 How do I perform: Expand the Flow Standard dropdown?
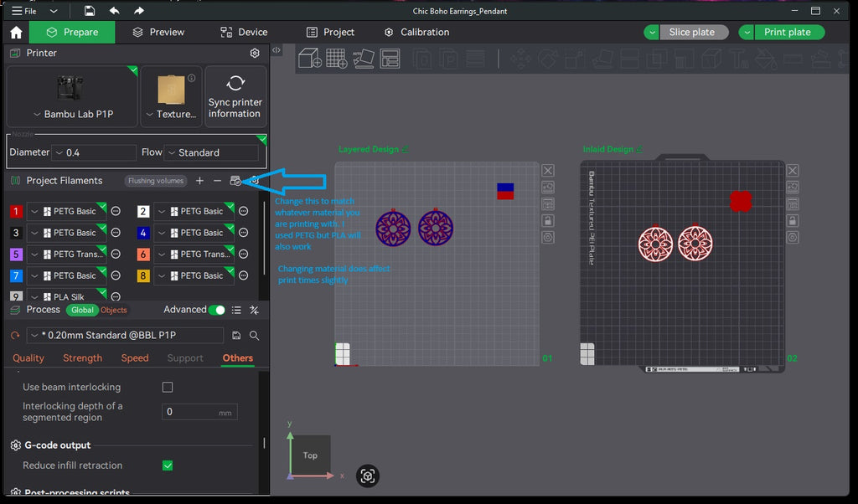211,152
